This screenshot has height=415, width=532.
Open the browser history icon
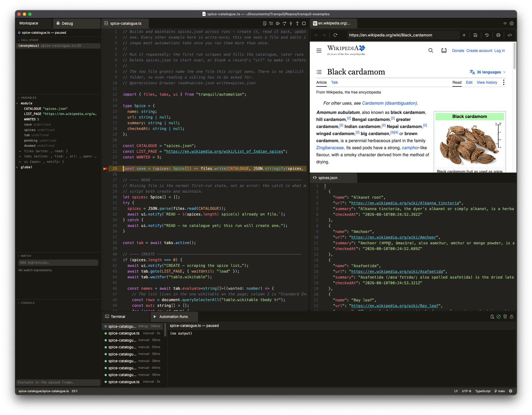point(487,35)
